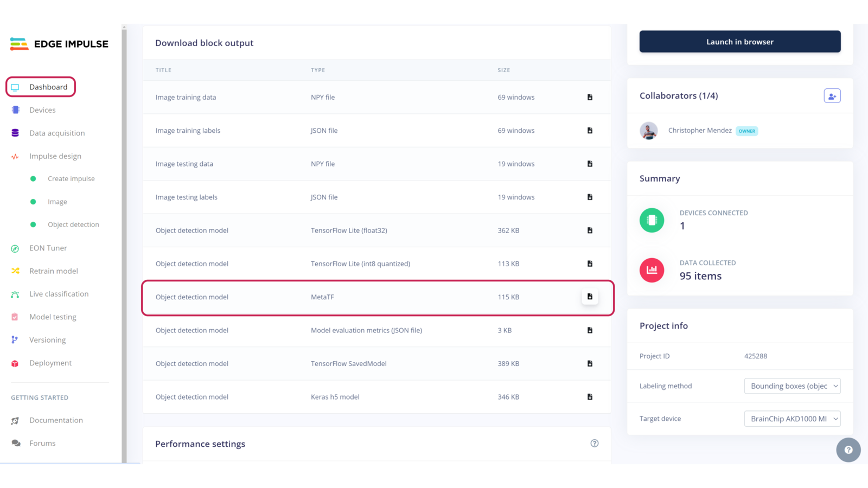Image resolution: width=868 pixels, height=488 pixels.
Task: Click the 'Image training data' title cell
Action: 186,98
